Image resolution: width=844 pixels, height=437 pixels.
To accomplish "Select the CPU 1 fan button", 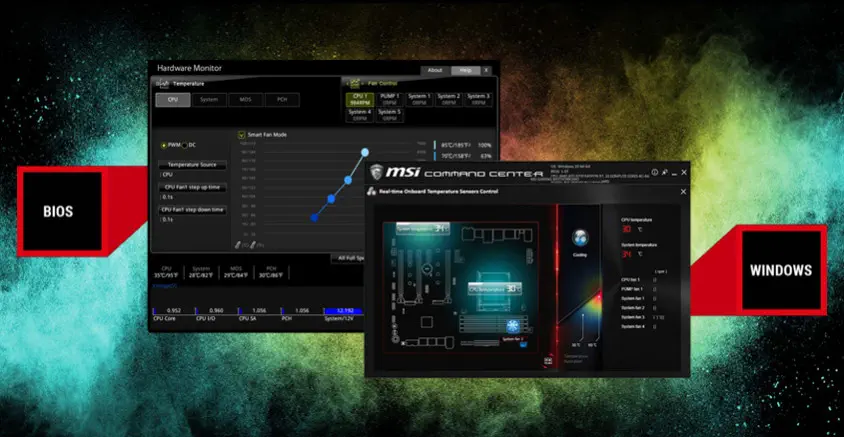I will click(359, 100).
